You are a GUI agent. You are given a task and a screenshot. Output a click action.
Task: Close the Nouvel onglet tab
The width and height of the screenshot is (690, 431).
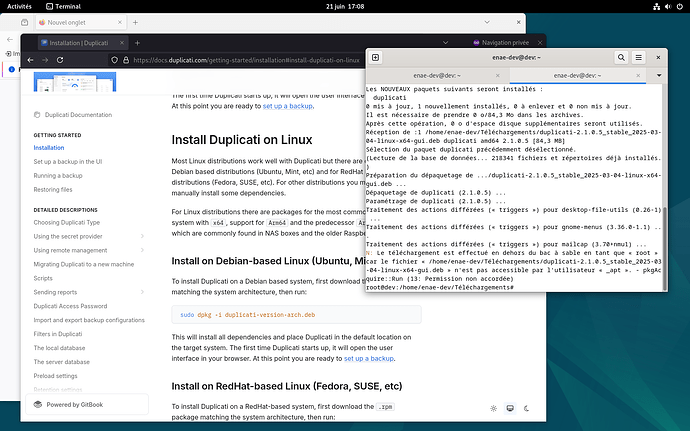(120, 22)
